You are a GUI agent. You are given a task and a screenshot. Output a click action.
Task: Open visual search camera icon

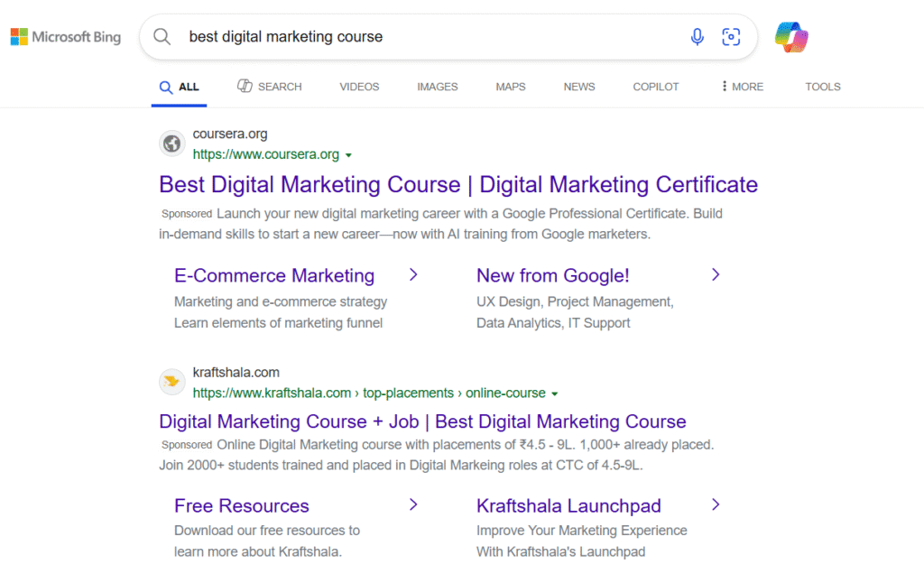pos(731,36)
